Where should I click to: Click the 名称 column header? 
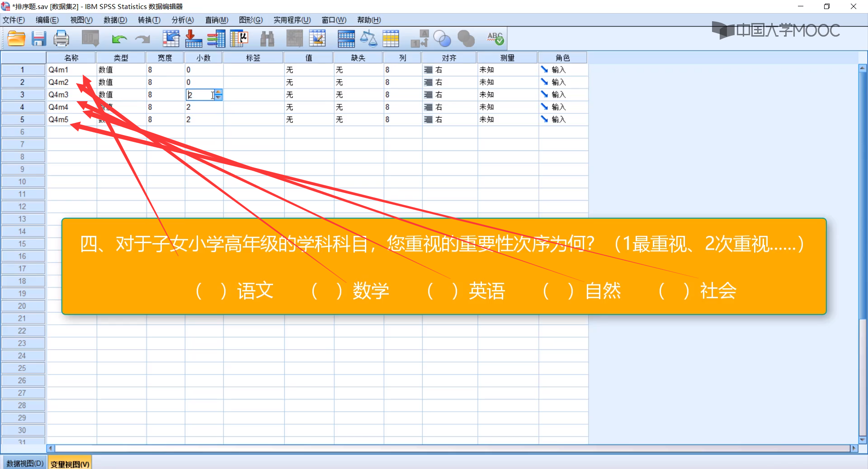click(x=71, y=58)
